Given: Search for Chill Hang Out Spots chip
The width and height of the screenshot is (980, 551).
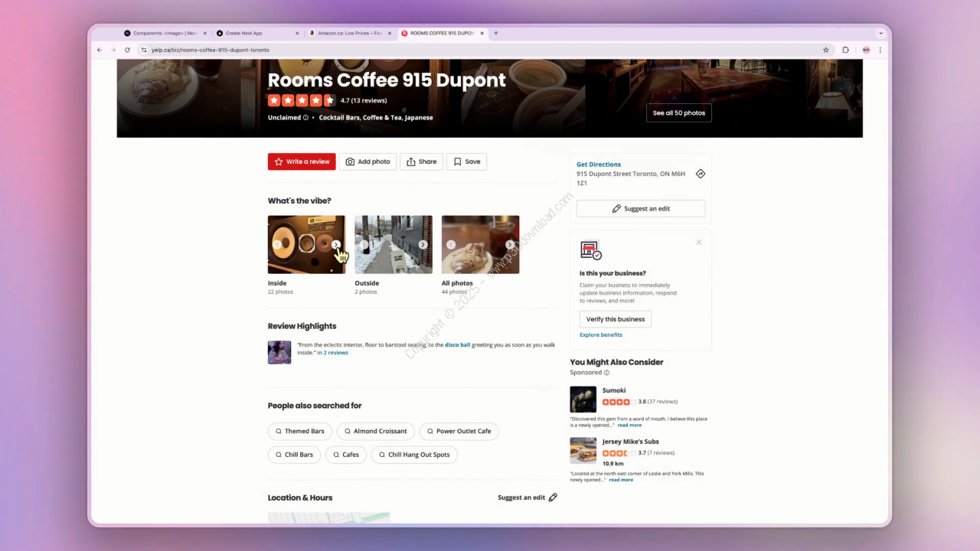Looking at the screenshot, I should (x=414, y=455).
